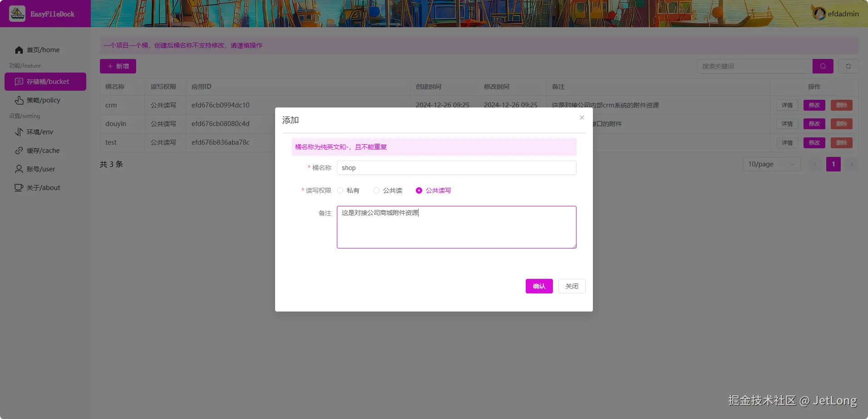Click 详情 for the test row
This screenshot has width=868, height=419.
coord(787,143)
